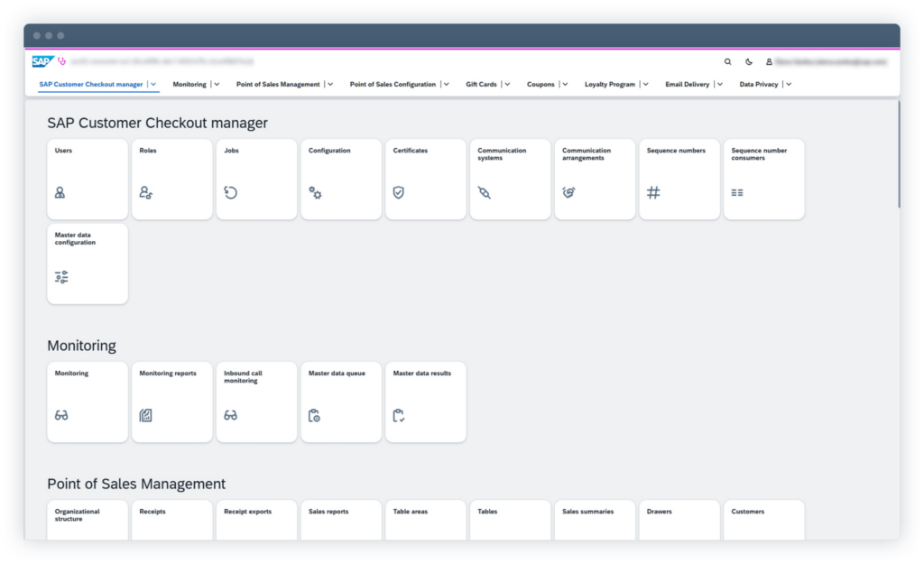The image size is (924, 564).
Task: Click the SAP logo in the header
Action: (42, 62)
